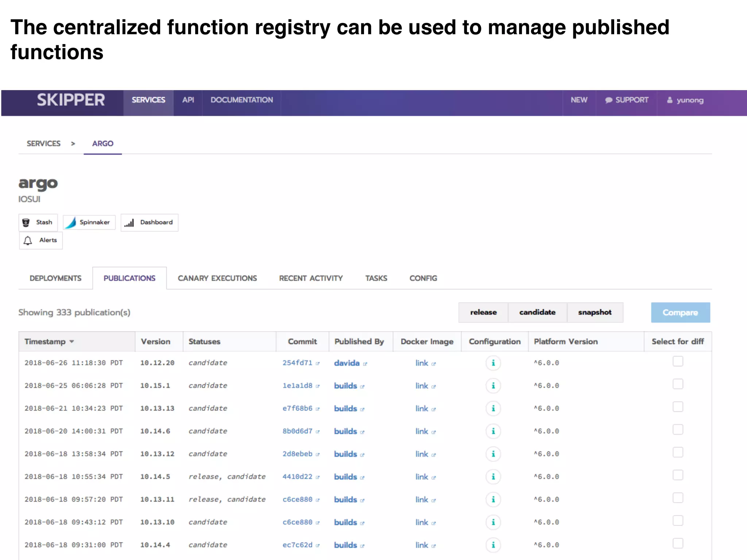Click the SKIPPER logo
This screenshot has height=560, width=747.
click(71, 100)
